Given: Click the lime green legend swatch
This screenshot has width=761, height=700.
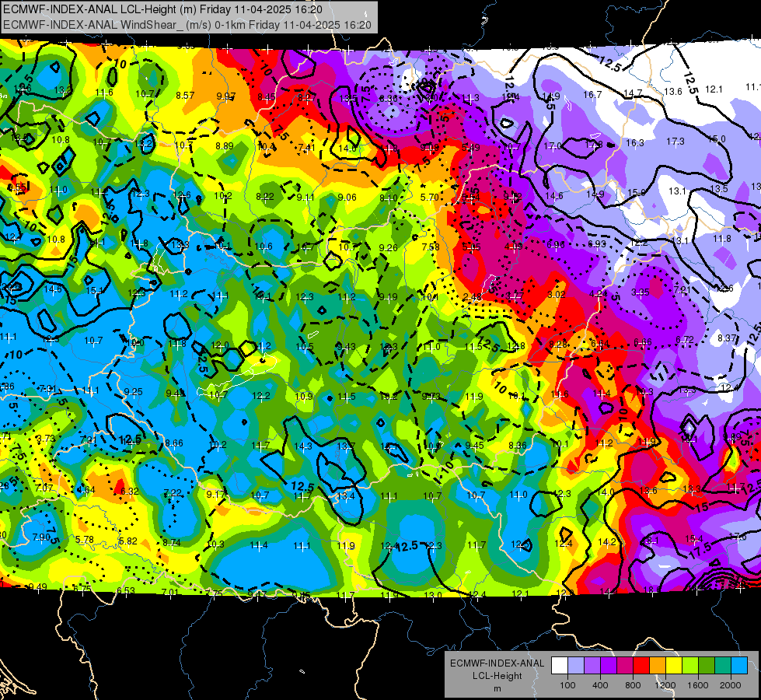Looking at the screenshot, I should click(690, 665).
